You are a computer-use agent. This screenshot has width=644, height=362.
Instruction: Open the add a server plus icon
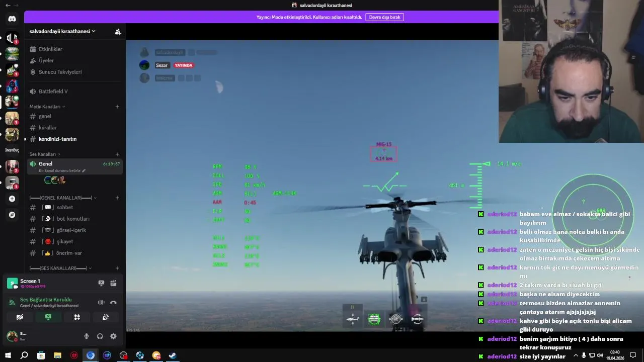(x=12, y=199)
